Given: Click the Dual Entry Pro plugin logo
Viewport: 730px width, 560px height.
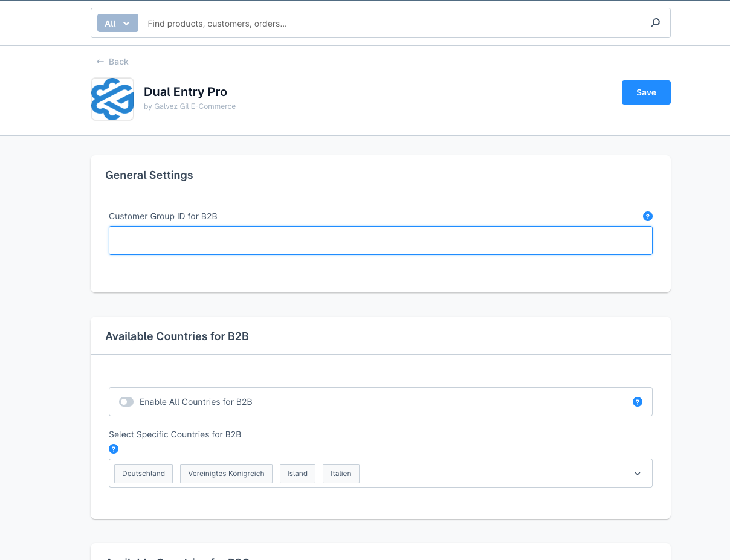Looking at the screenshot, I should (112, 99).
